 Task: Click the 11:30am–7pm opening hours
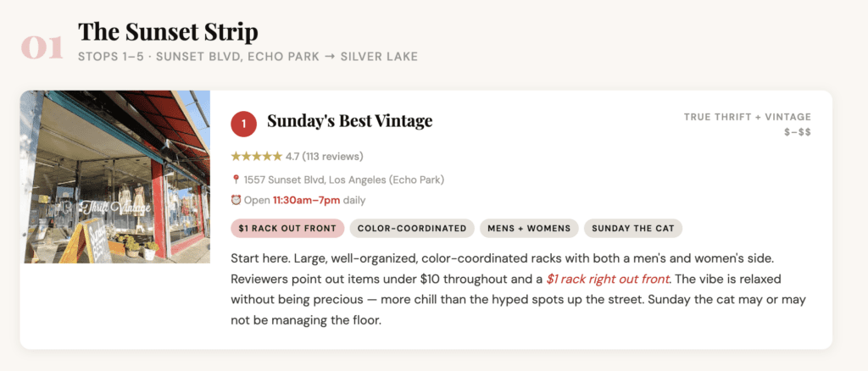pyautogui.click(x=309, y=201)
